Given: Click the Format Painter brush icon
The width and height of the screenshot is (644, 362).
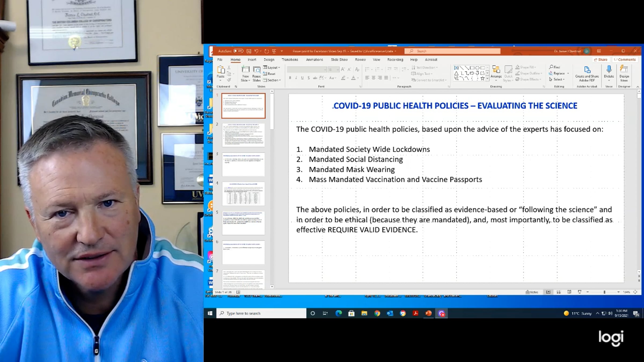Looking at the screenshot, I should pyautogui.click(x=229, y=80).
